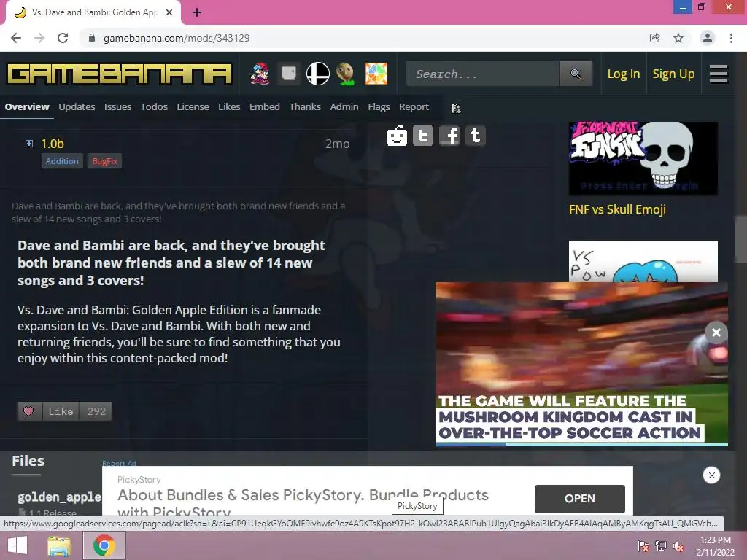Image resolution: width=747 pixels, height=560 pixels.
Task: Click inside the Search field
Action: coord(483,74)
